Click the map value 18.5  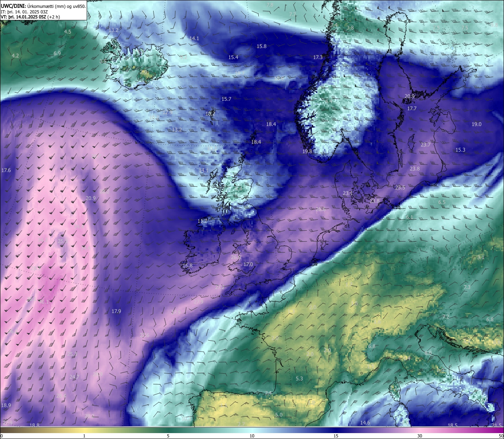453,425
